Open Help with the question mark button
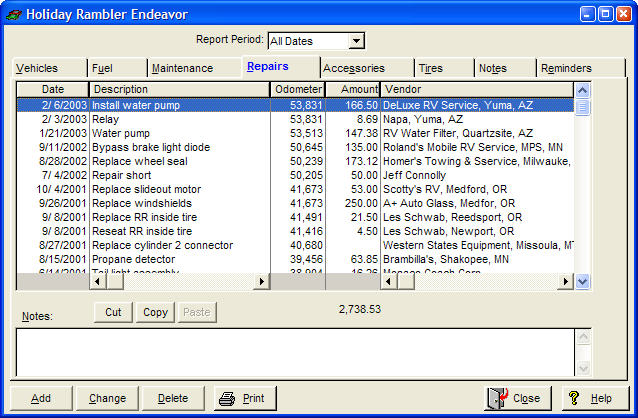This screenshot has width=638, height=418. (596, 398)
